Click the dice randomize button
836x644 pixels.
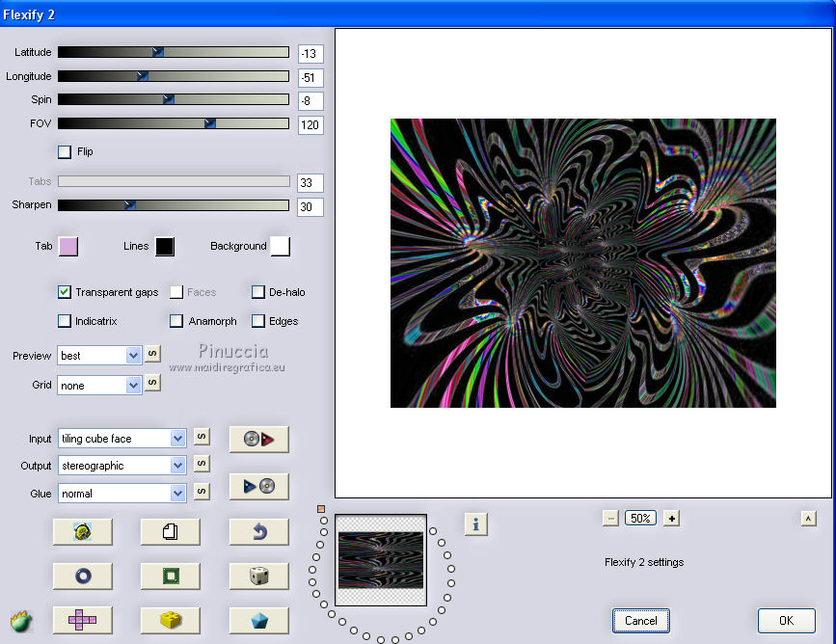[259, 576]
